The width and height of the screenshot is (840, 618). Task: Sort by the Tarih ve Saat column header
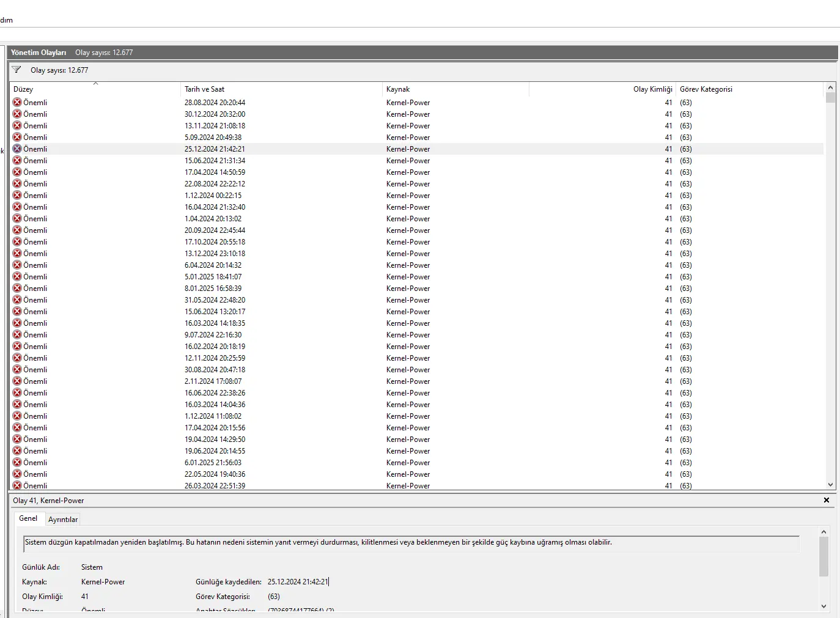(x=282, y=89)
